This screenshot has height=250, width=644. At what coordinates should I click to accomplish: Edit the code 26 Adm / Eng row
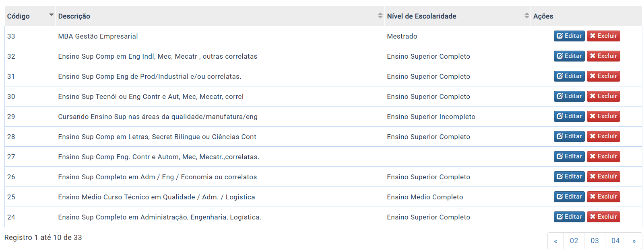(x=569, y=176)
